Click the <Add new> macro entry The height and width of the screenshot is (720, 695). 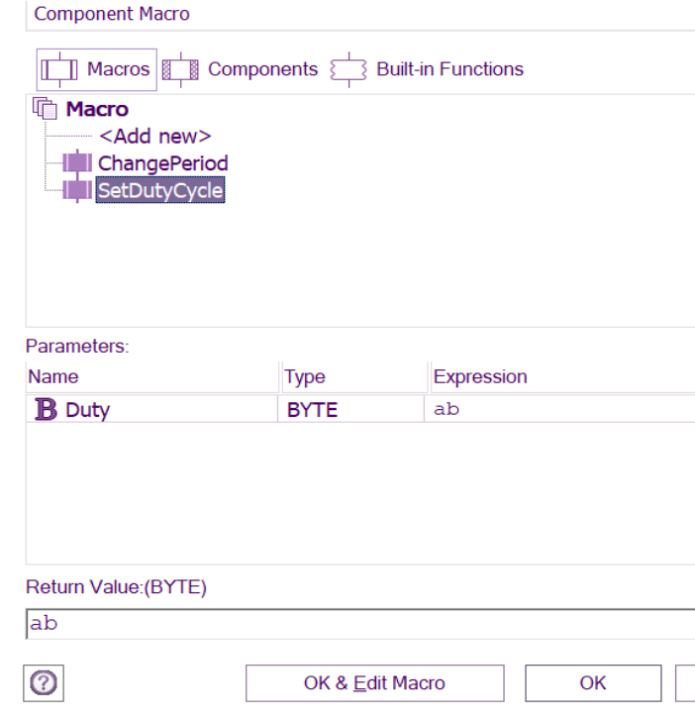pyautogui.click(x=155, y=136)
